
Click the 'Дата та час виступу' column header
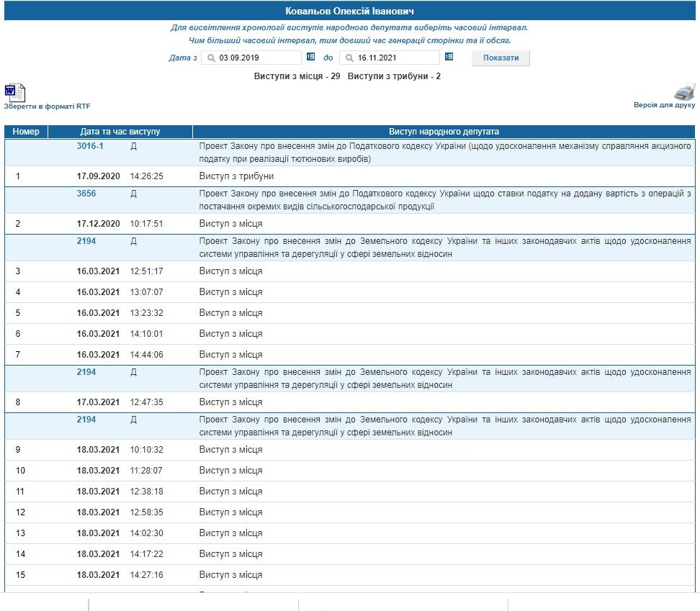pos(120,132)
